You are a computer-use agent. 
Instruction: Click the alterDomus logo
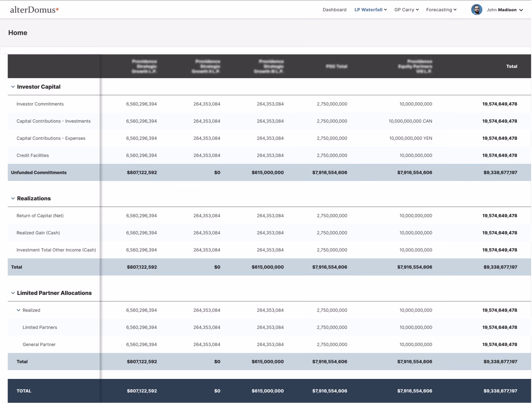[x=34, y=10]
